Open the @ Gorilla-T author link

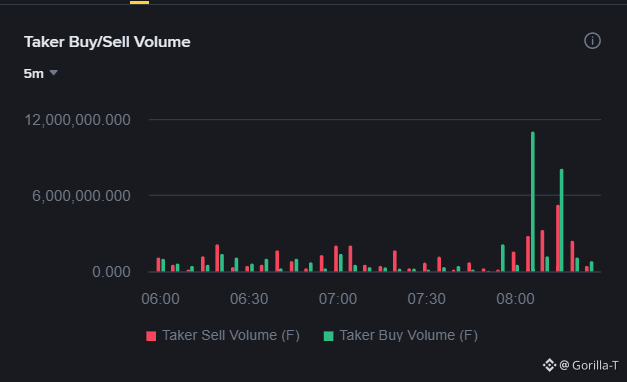point(589,365)
